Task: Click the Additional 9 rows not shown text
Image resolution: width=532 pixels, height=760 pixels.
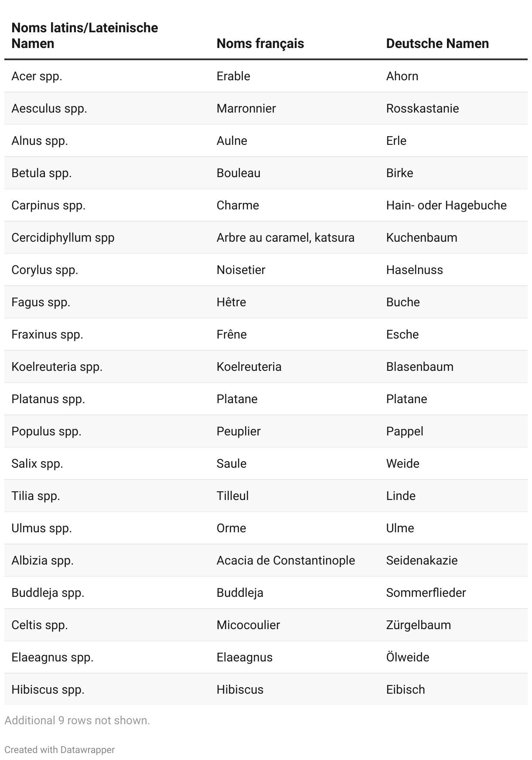Action: click(77, 720)
